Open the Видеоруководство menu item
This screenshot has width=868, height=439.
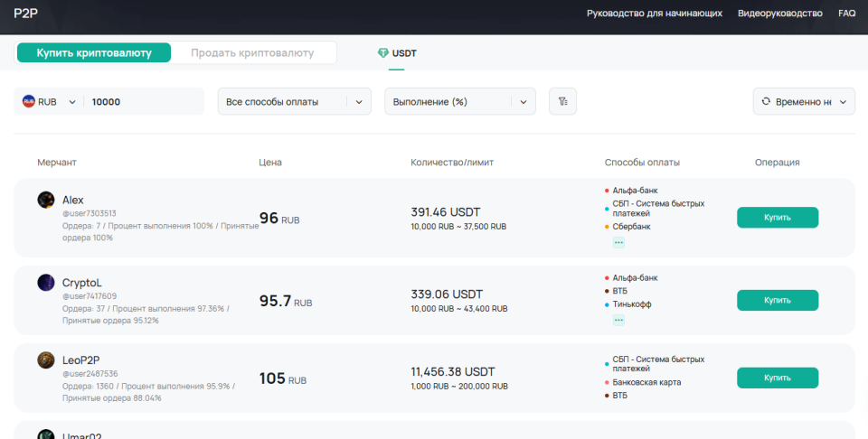click(x=779, y=14)
